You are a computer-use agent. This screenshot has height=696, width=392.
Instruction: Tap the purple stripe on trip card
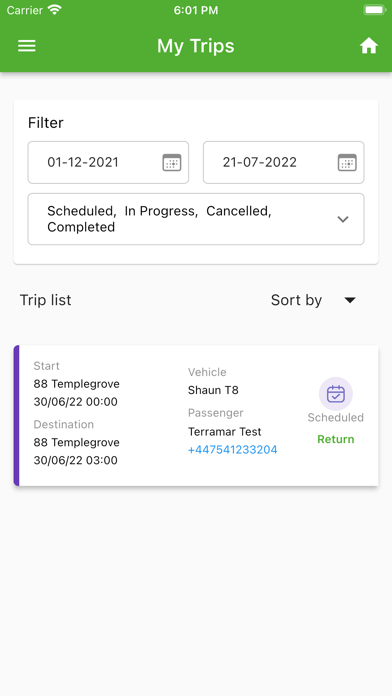point(16,415)
